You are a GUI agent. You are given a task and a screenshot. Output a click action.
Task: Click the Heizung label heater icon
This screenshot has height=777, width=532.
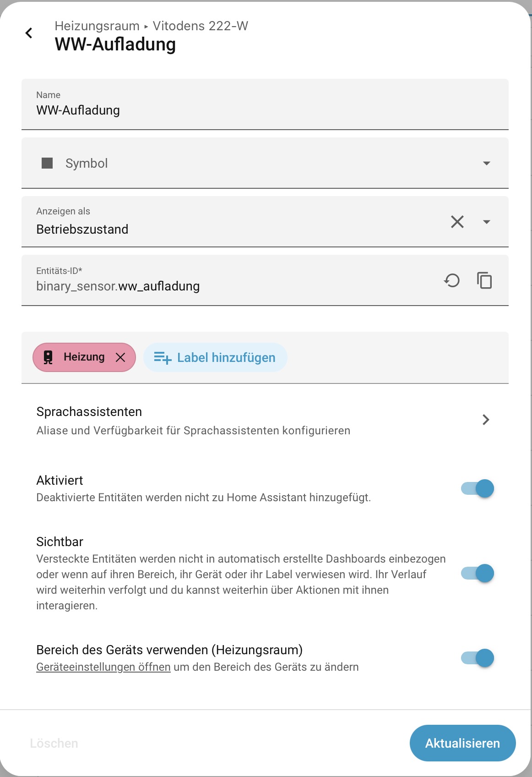point(48,357)
